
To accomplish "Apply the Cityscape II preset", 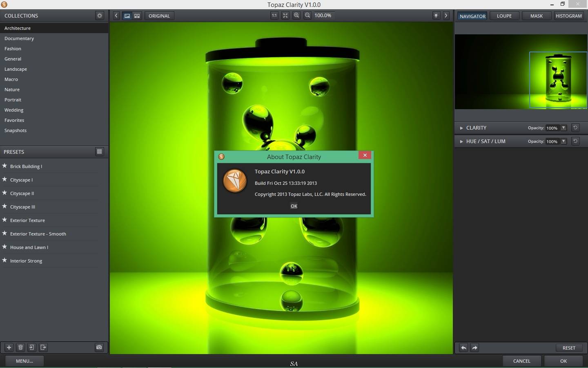I will (x=22, y=193).
